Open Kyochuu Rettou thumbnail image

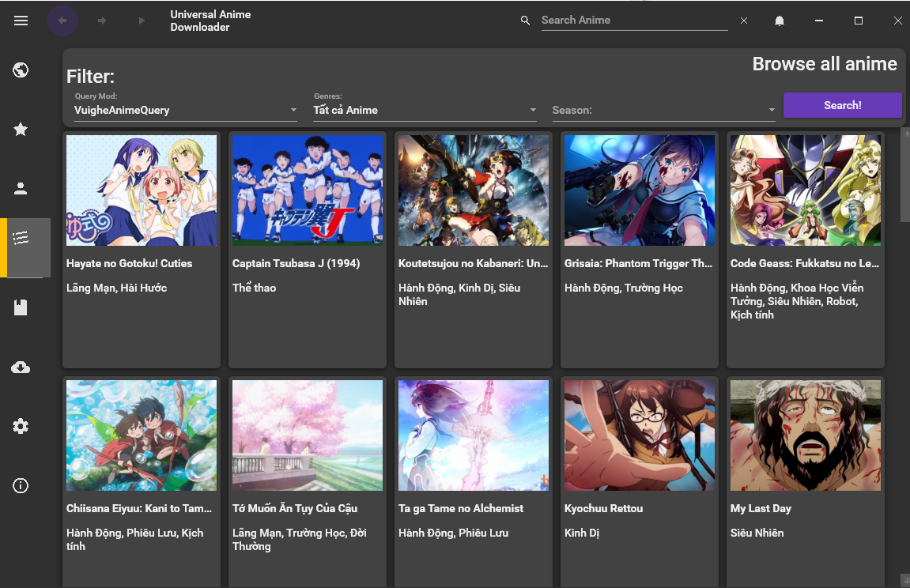tap(640, 435)
